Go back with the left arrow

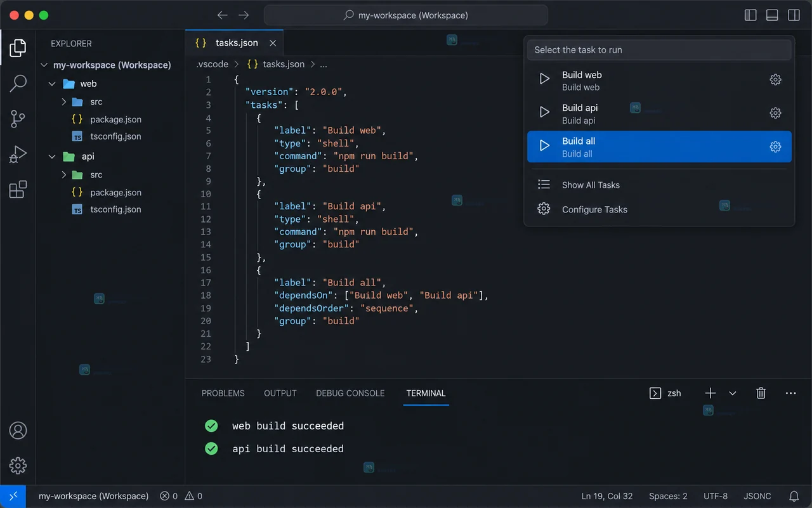tap(222, 15)
